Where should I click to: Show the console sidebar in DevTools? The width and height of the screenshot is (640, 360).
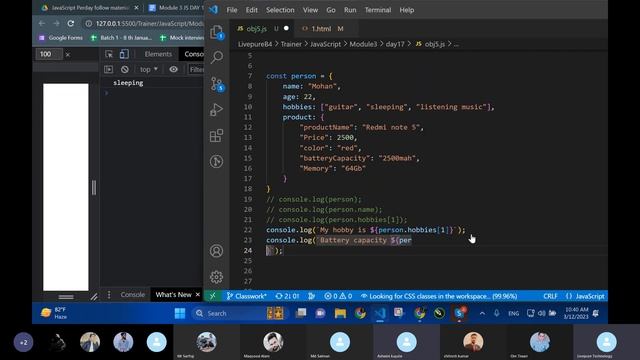(108, 69)
